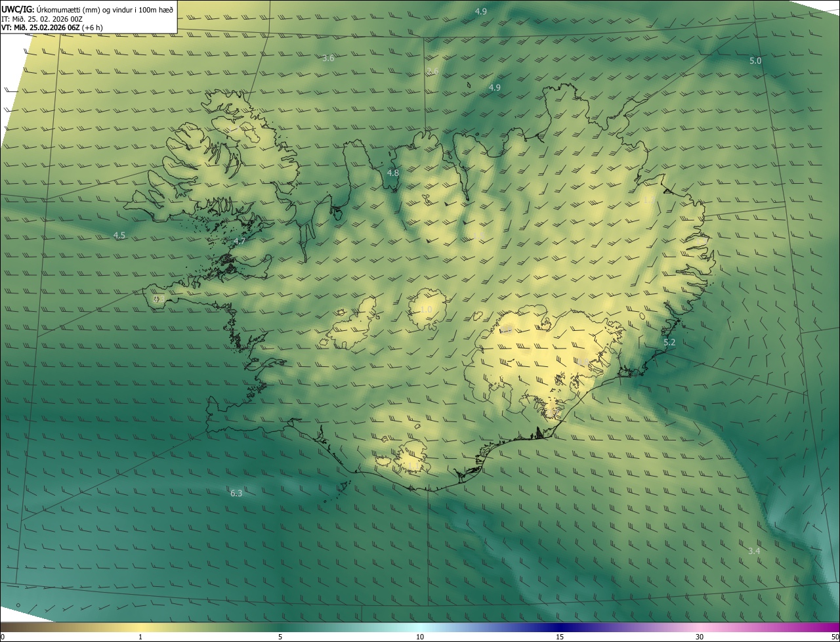The width and height of the screenshot is (840, 642).
Task: Click the 4.8 value label in north Iceland
Action: [x=392, y=173]
